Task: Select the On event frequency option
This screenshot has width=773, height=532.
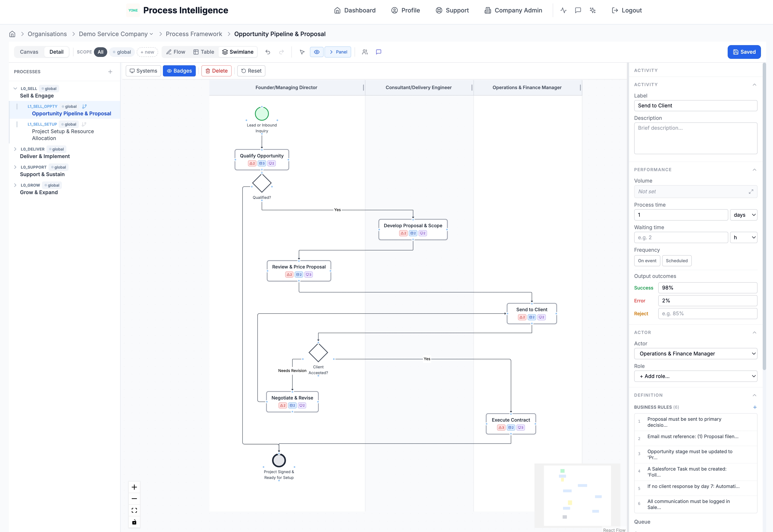Action: tap(647, 261)
